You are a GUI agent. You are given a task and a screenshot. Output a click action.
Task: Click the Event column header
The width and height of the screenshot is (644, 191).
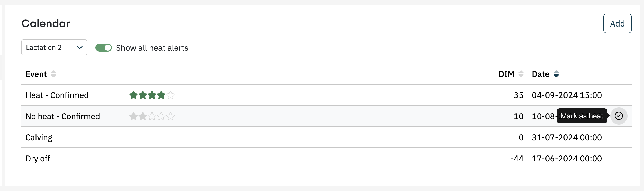click(x=36, y=74)
